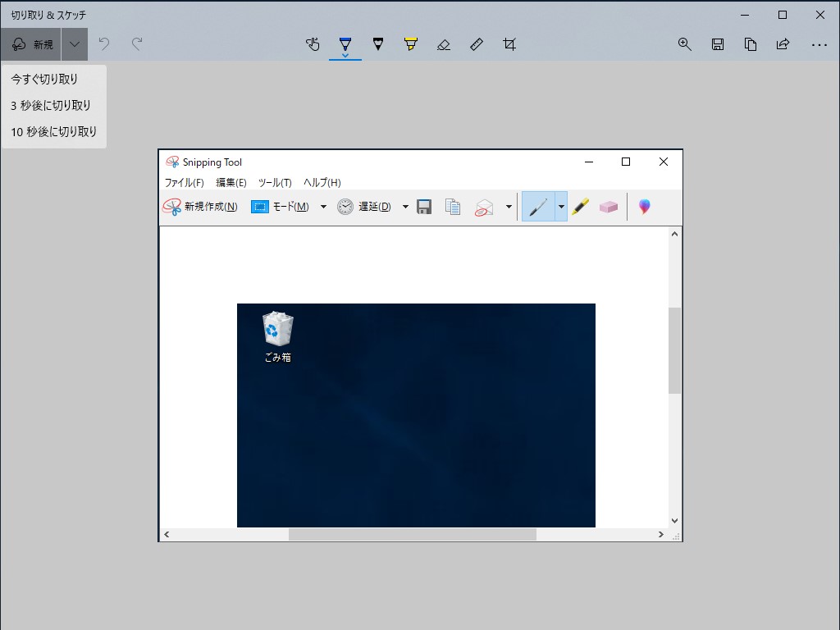Zoom into the sketch canvas
This screenshot has height=630, width=840.
pyautogui.click(x=685, y=44)
